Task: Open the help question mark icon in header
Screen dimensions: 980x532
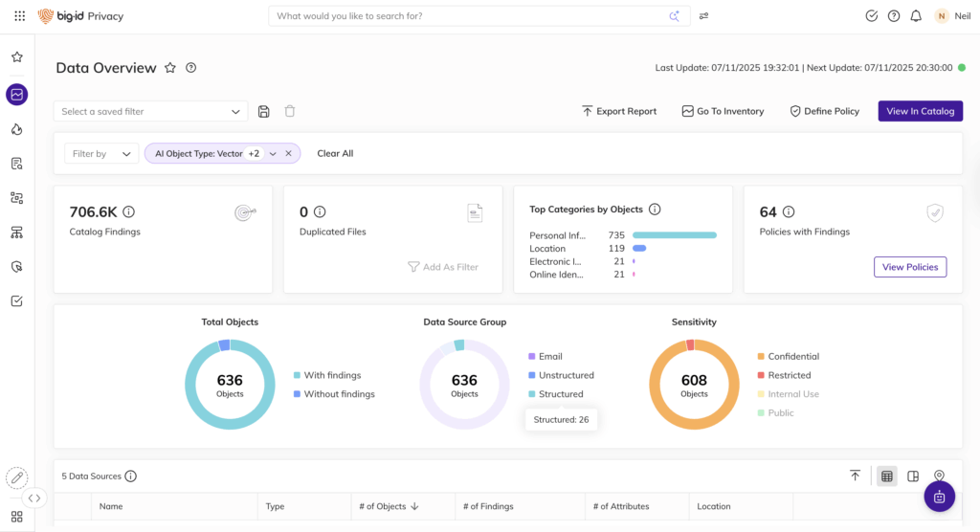Action: (894, 16)
